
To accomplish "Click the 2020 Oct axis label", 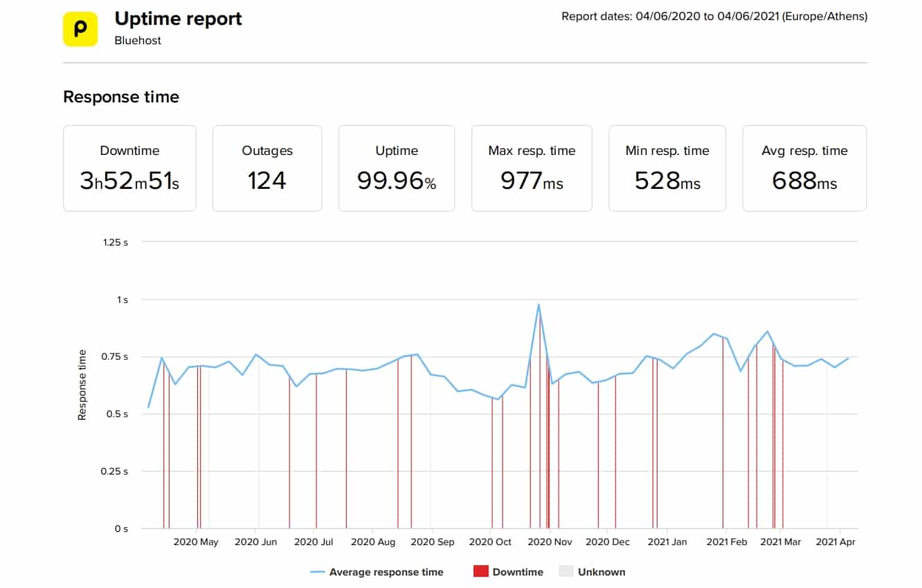I will tap(490, 542).
